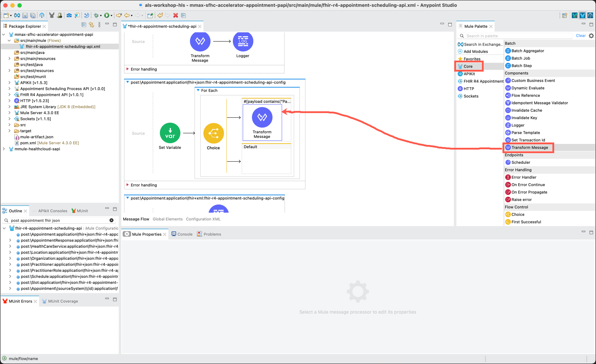Image resolution: width=596 pixels, height=364 pixels.
Task: Select First Successful in palette
Action: pos(523,222)
